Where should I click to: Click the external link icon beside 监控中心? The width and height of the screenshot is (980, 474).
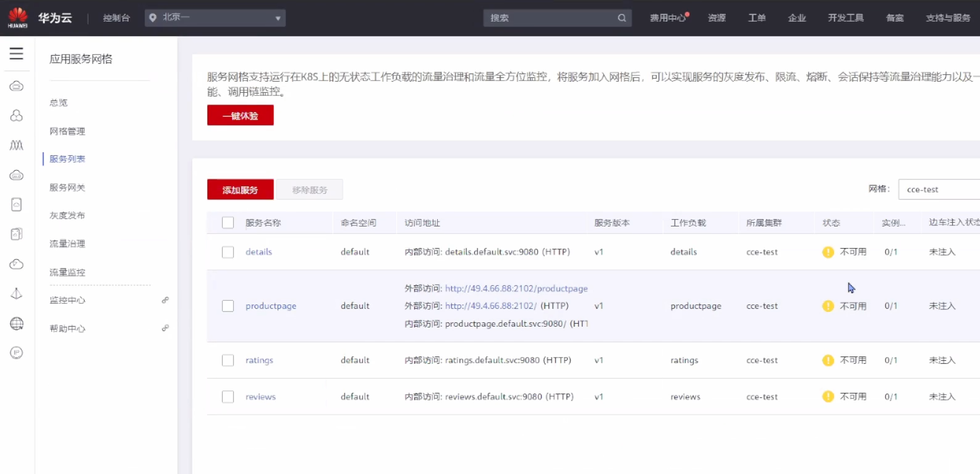coord(165,300)
